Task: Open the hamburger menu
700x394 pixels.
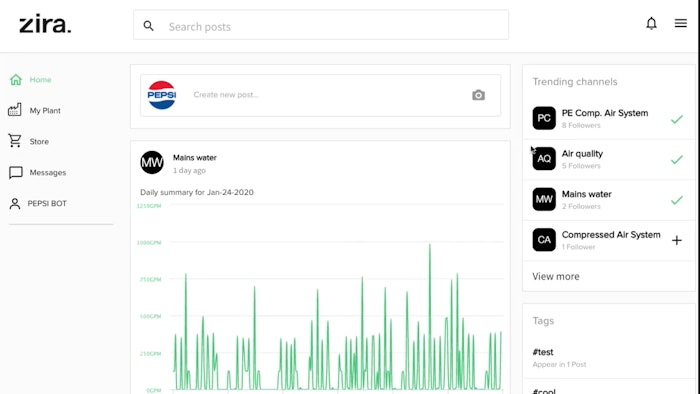Action: 680,23
